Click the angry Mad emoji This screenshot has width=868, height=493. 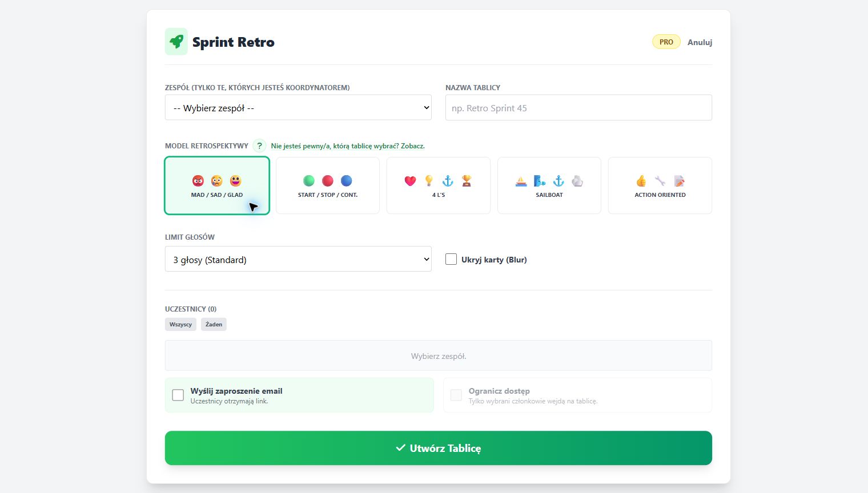pyautogui.click(x=198, y=181)
